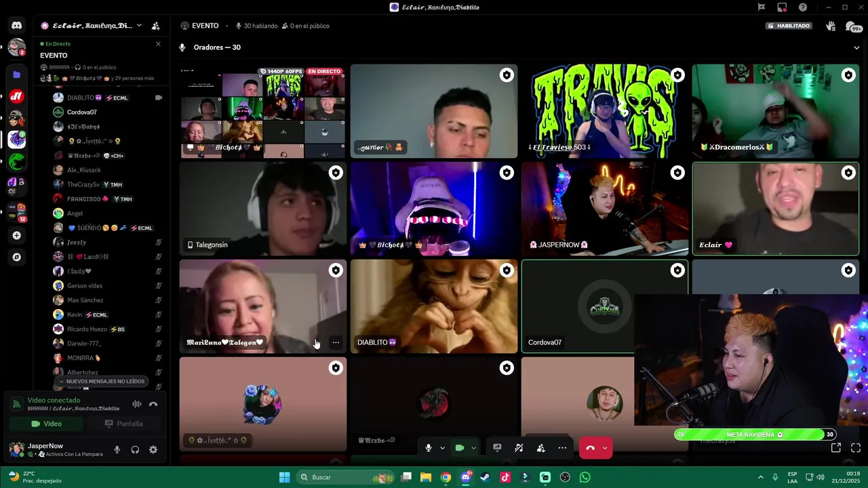Open the Discord inbox icon
The height and width of the screenshot is (488, 868).
[x=782, y=7]
